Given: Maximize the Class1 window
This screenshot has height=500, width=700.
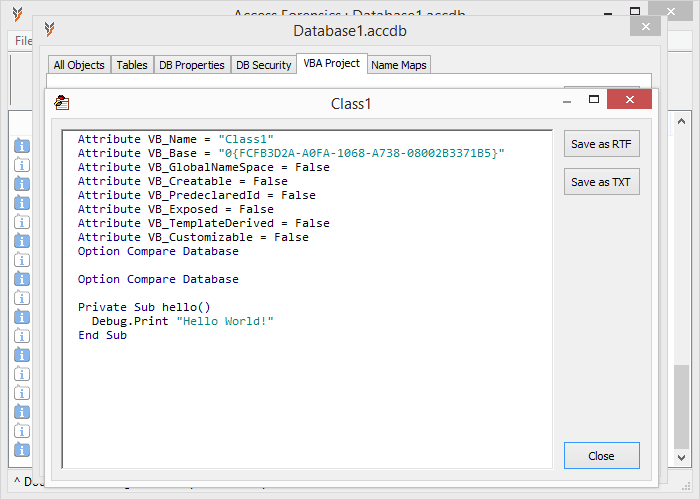Looking at the screenshot, I should [x=594, y=99].
